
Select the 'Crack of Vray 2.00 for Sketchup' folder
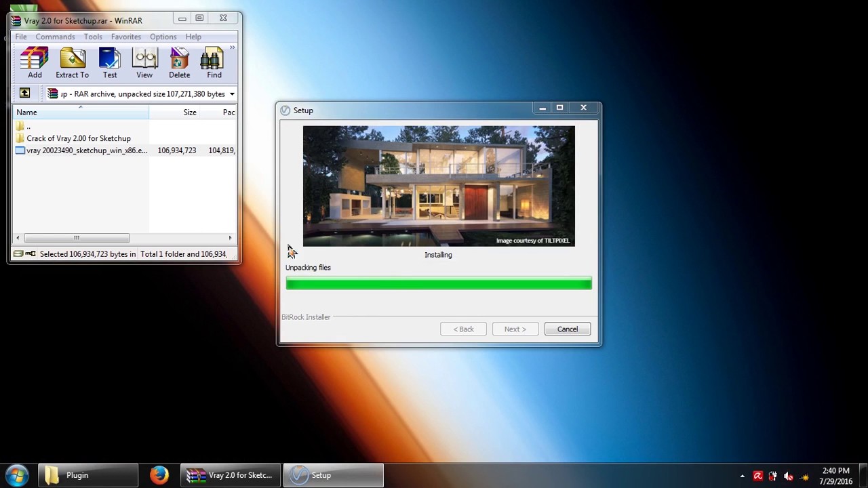tap(73, 138)
